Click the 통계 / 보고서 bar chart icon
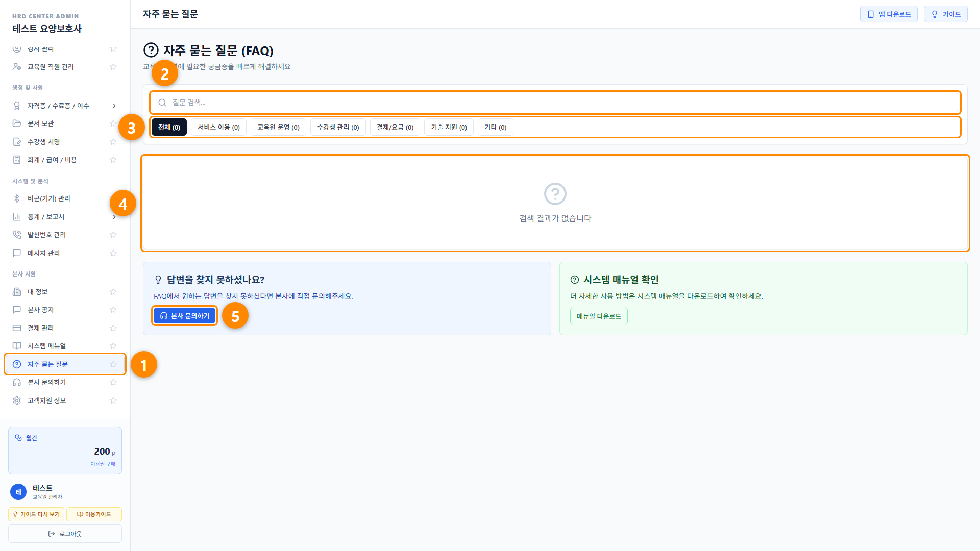Viewport: 980px width, 551px height. (x=17, y=217)
